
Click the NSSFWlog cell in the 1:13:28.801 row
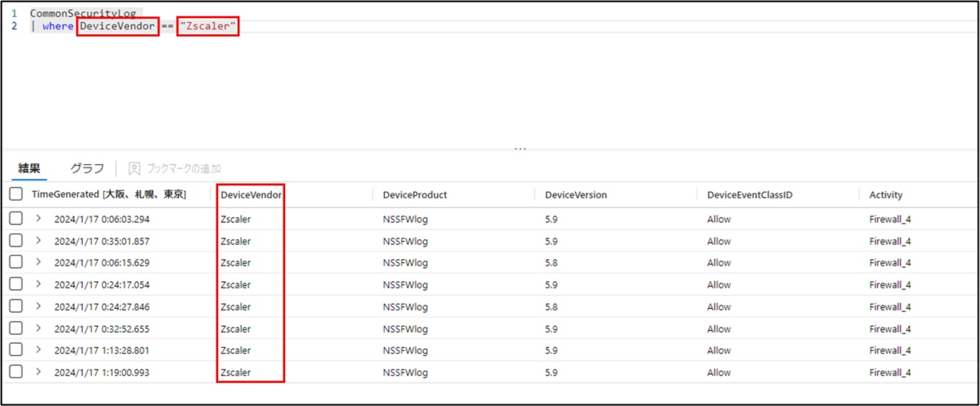(x=405, y=350)
